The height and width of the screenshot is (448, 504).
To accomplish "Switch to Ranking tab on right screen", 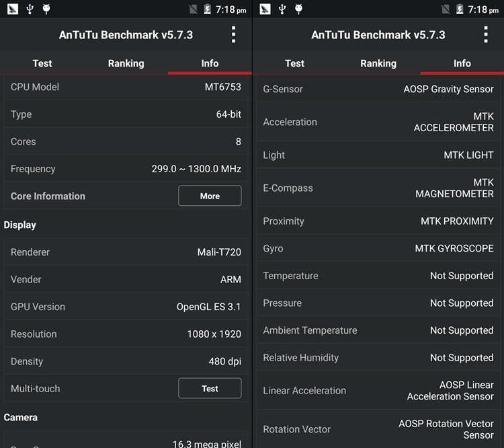I will point(378,63).
